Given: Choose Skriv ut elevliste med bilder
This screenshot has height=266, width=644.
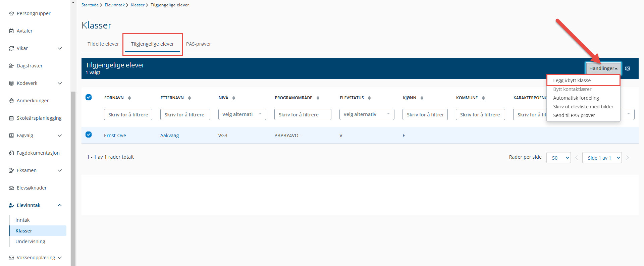Looking at the screenshot, I should pos(583,107).
